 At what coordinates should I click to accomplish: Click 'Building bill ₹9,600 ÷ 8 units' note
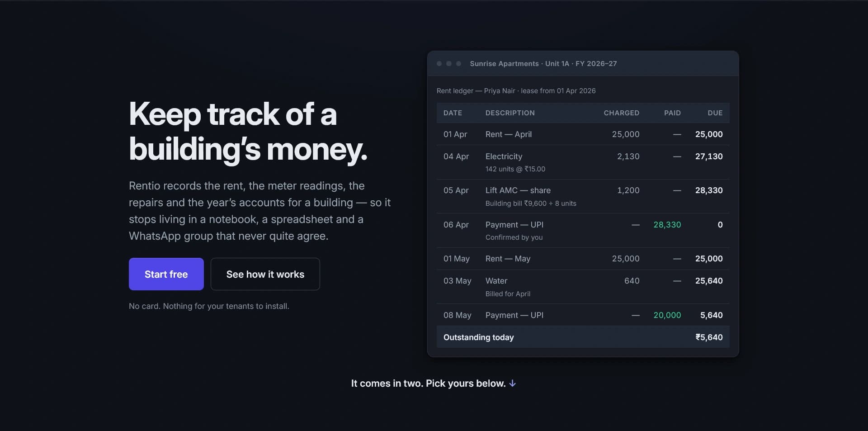pyautogui.click(x=531, y=204)
